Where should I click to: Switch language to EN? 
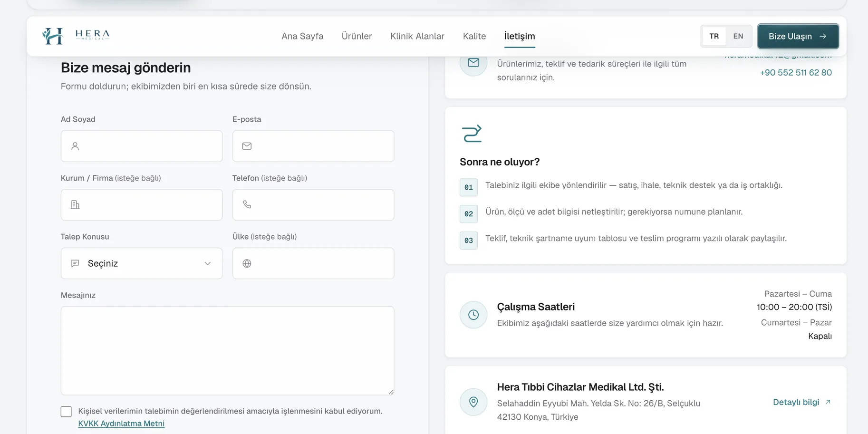click(x=738, y=36)
